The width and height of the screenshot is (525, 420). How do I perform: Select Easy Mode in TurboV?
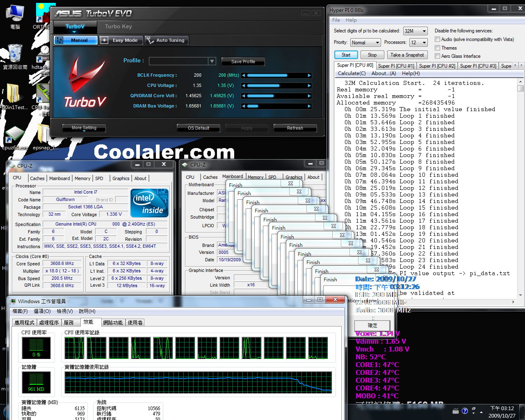[121, 40]
